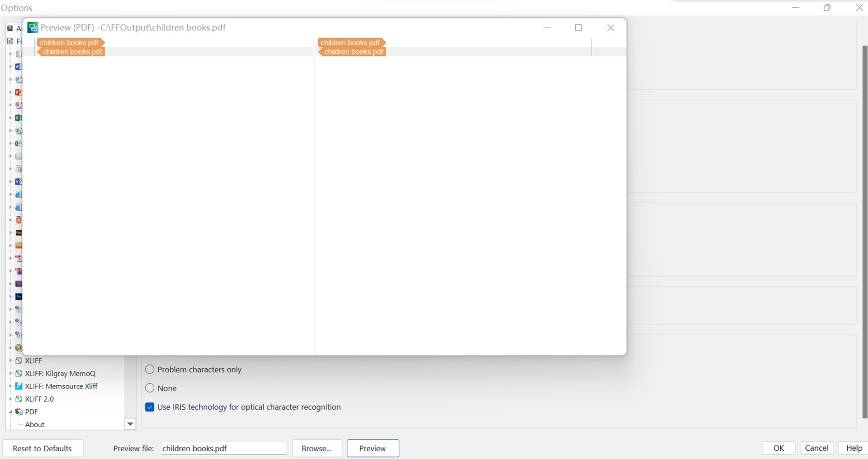Click the Kilgray MemoQ XLIFF icon
The width and height of the screenshot is (868, 459).
tap(19, 373)
